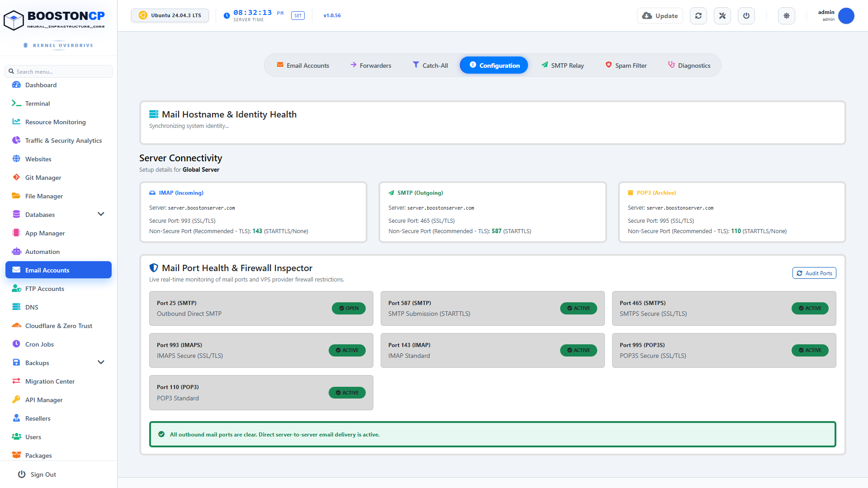Open the tools wrench icon button
The width and height of the screenshot is (868, 488).
(722, 16)
